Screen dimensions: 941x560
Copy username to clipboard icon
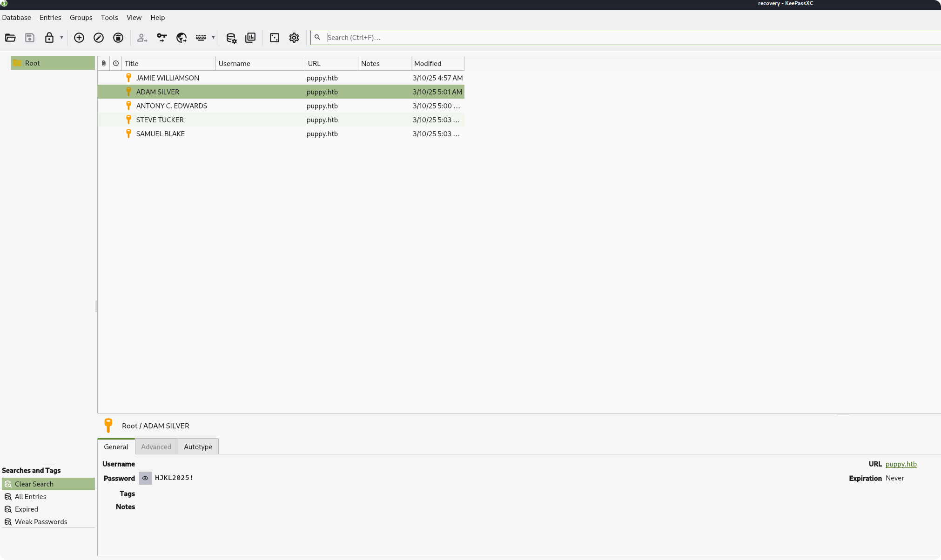pos(142,38)
